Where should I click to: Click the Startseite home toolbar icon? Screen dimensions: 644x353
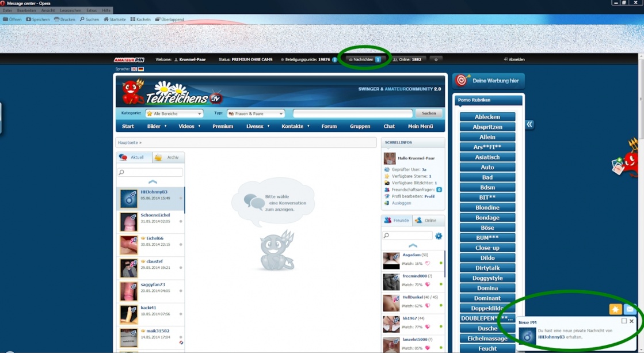click(x=115, y=19)
